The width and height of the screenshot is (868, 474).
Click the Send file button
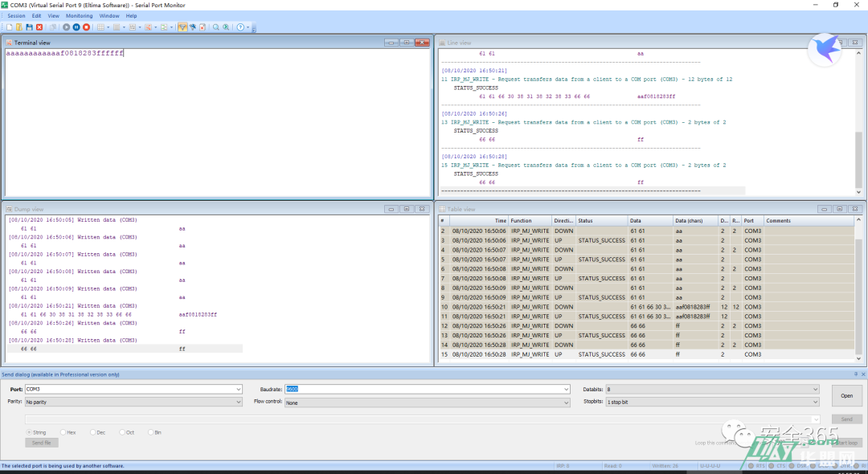point(41,443)
